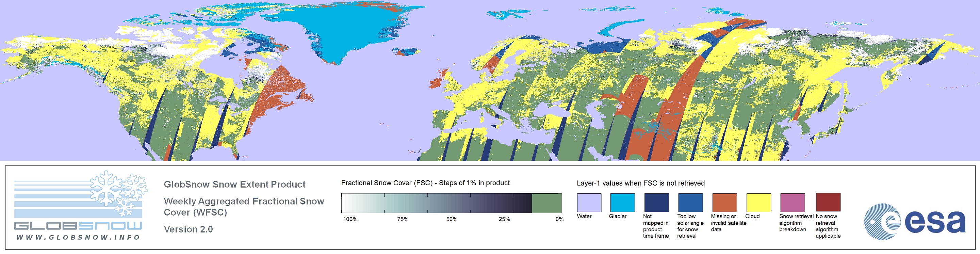
Task: Click the Missing or invalid satellite data swatch
Action: (724, 202)
